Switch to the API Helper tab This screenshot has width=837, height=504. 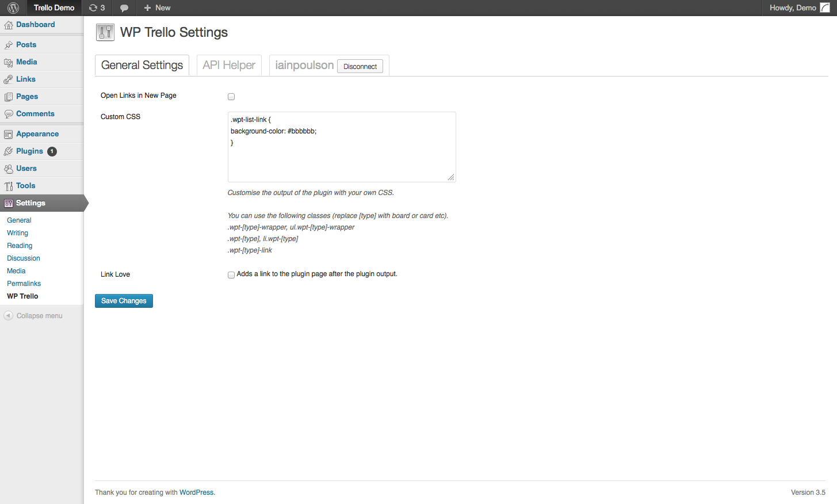click(x=229, y=65)
